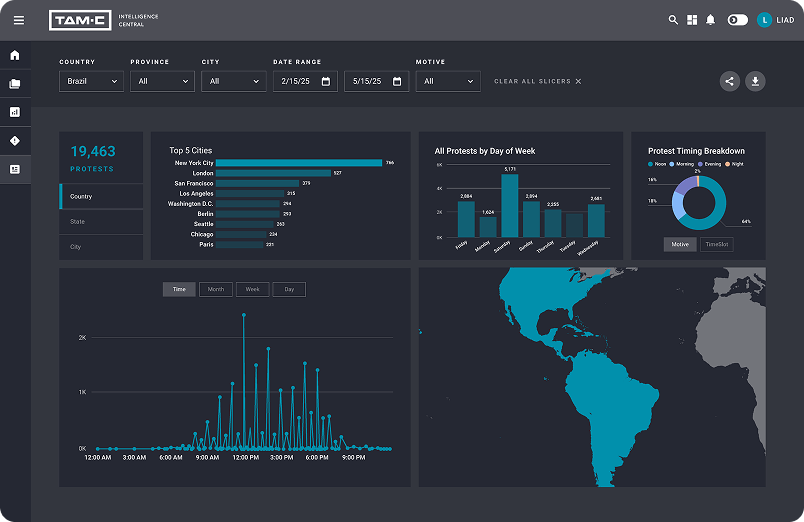Open the chart reports sidebar icon
This screenshot has width=804, height=522.
click(15, 112)
